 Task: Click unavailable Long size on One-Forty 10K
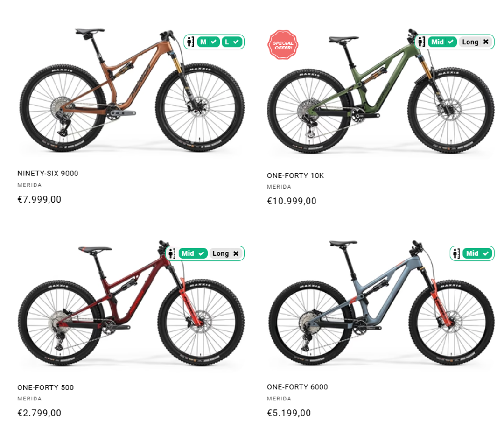(x=476, y=42)
